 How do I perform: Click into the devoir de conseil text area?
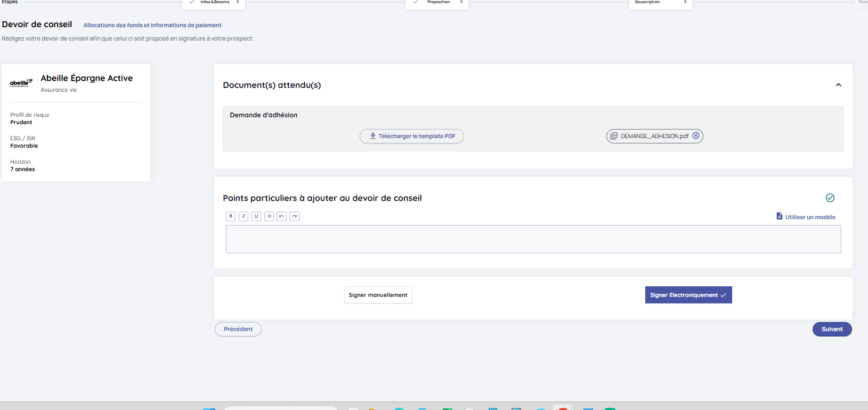(x=533, y=239)
